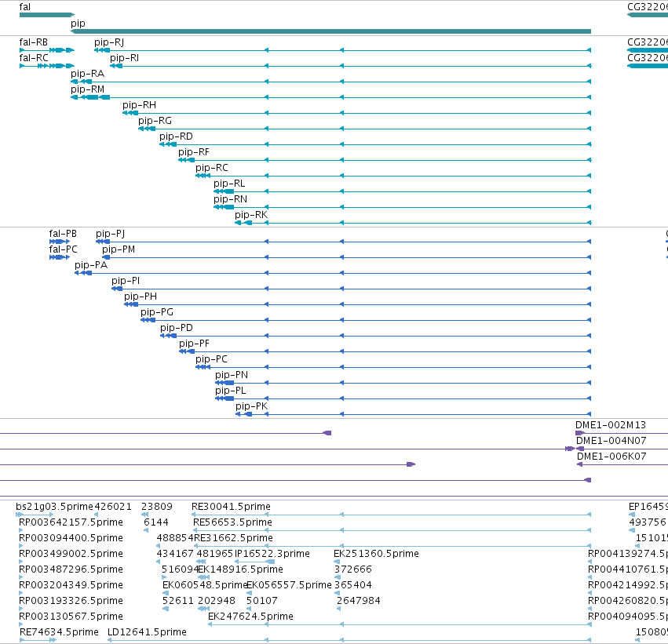Select transcript pip-RJ label
The width and height of the screenshot is (668, 644).
click(x=109, y=42)
